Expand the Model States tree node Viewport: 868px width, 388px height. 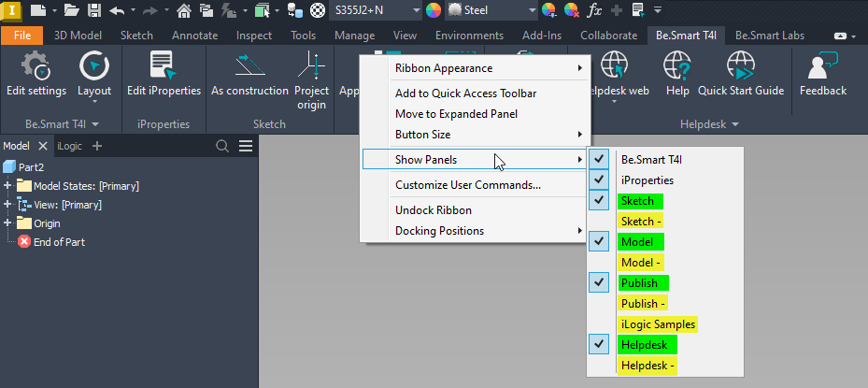coord(7,186)
